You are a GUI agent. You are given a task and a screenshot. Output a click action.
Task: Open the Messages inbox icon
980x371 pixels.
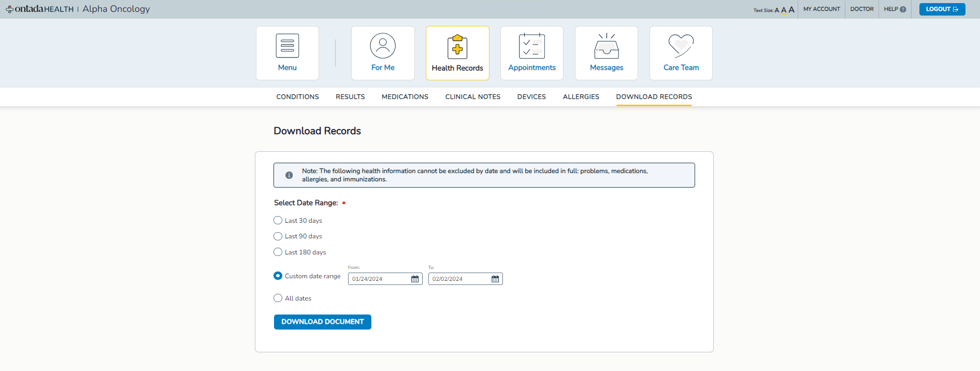click(x=606, y=46)
